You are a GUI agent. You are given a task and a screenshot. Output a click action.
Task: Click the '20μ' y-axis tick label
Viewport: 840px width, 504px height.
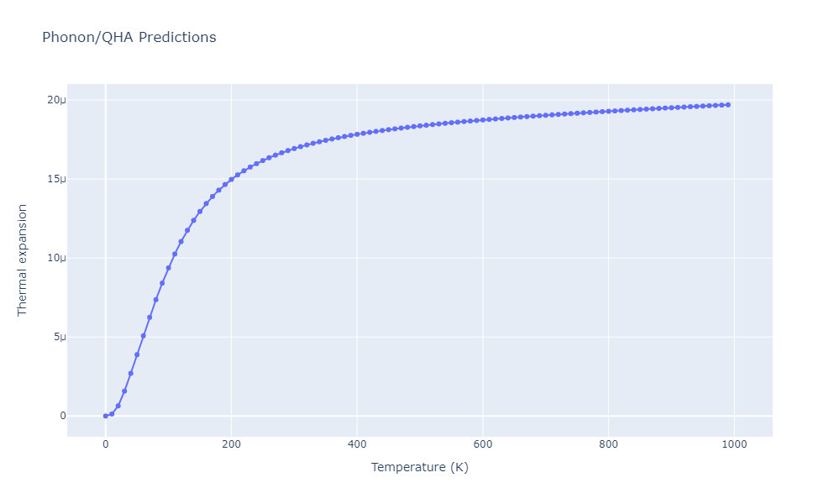pyautogui.click(x=57, y=100)
